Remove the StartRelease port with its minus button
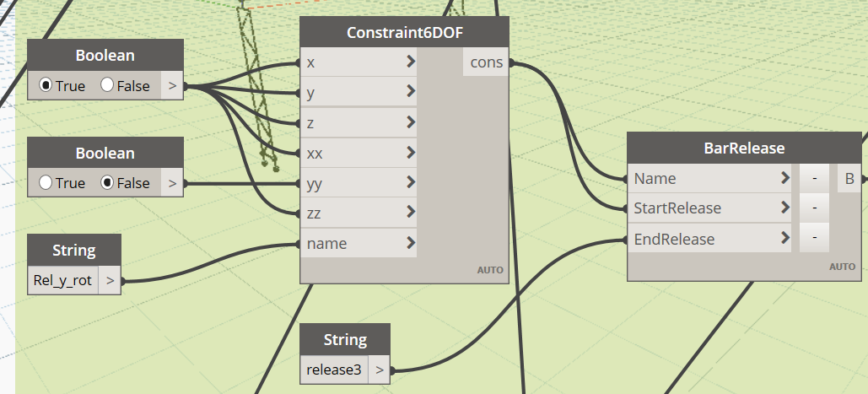868x394 pixels. [814, 208]
